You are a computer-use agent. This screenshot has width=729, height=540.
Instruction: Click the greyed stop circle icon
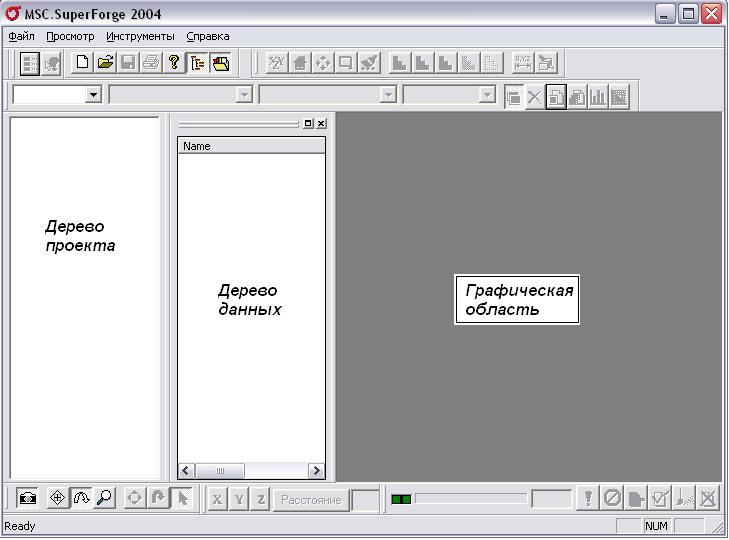point(612,499)
